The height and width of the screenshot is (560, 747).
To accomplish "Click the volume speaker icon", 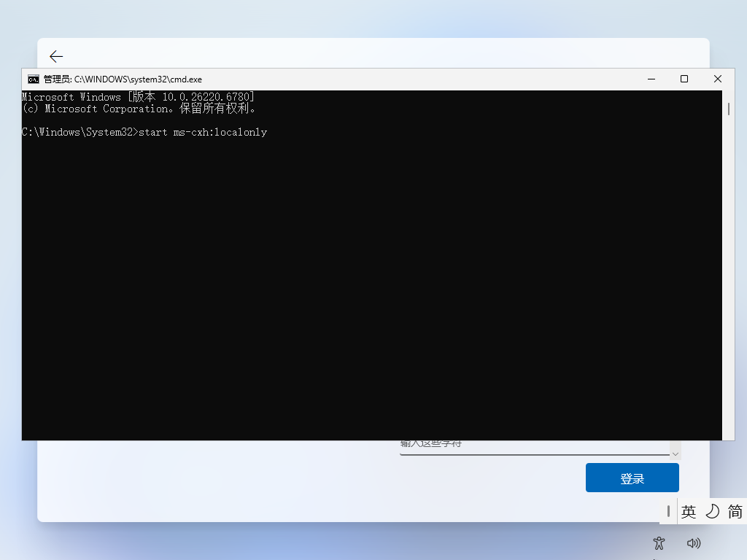I will tap(694, 543).
